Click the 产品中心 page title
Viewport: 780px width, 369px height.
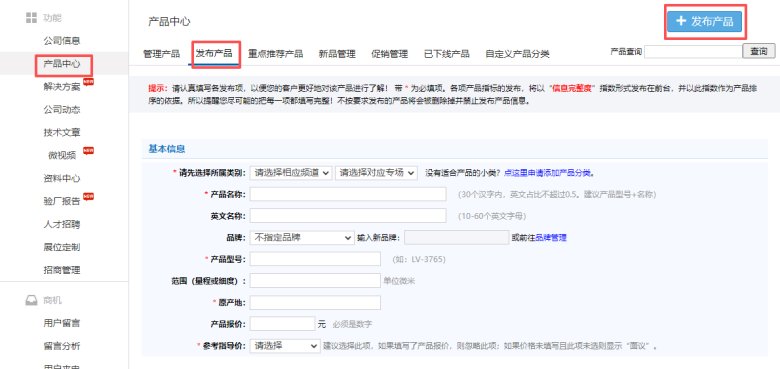pyautogui.click(x=169, y=21)
